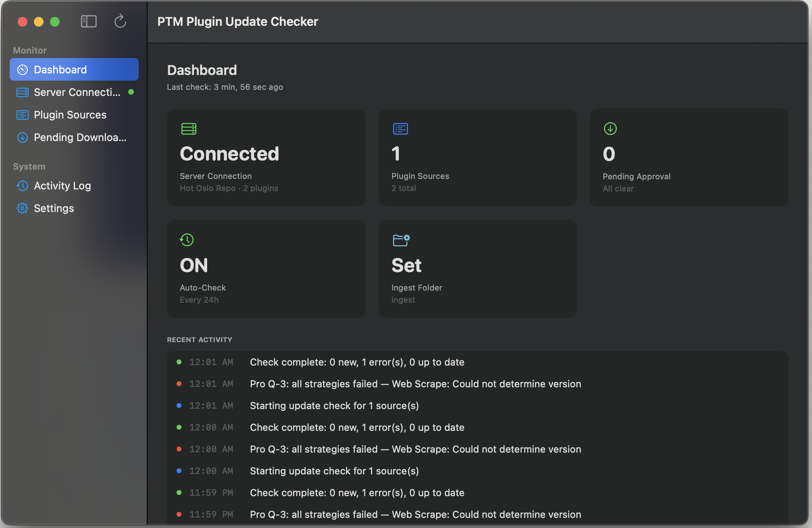The image size is (812, 528).
Task: Click the refresh check icon in toolbar
Action: (120, 21)
